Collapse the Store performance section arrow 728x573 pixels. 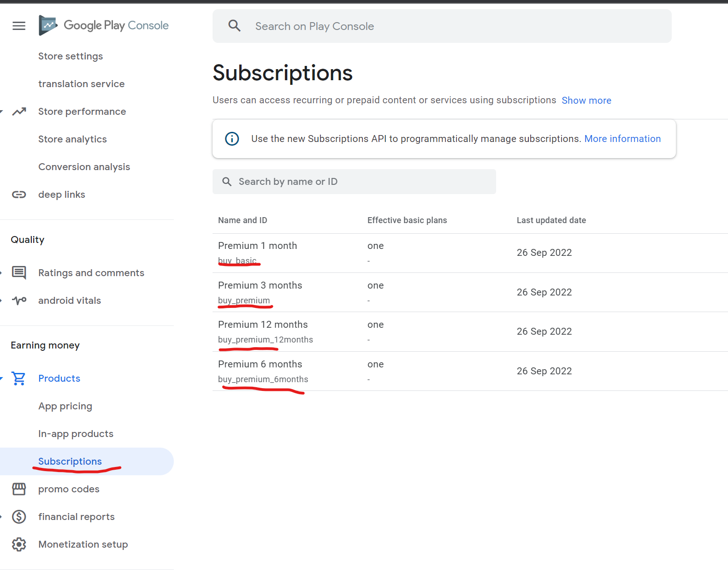(x=1, y=112)
